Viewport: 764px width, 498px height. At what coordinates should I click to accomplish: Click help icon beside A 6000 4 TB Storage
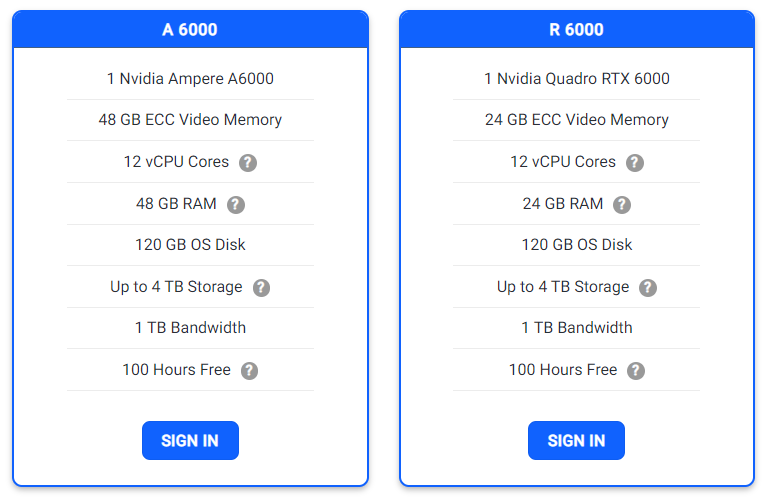coord(261,288)
